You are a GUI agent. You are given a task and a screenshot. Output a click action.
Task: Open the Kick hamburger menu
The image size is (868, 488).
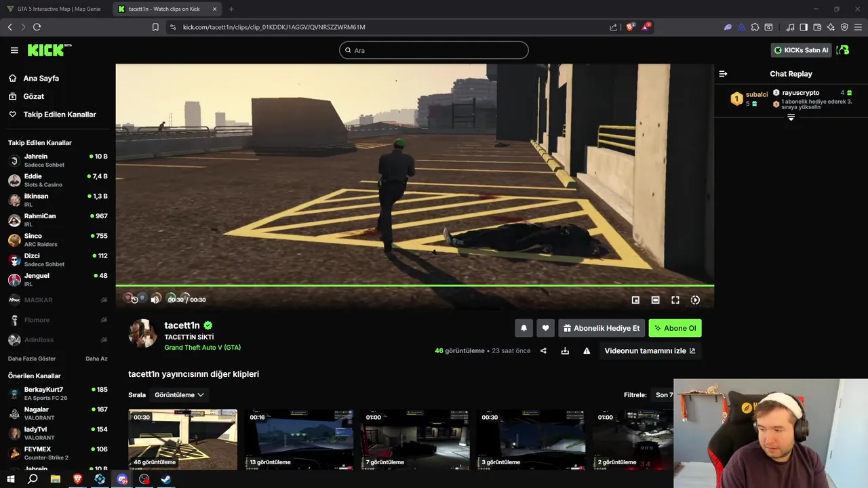pos(14,50)
